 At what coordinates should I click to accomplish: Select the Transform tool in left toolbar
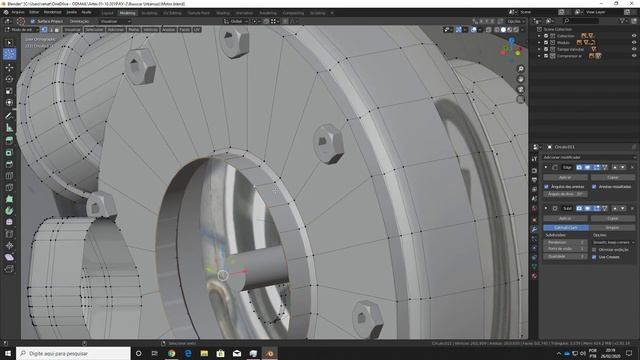pyautogui.click(x=9, y=102)
